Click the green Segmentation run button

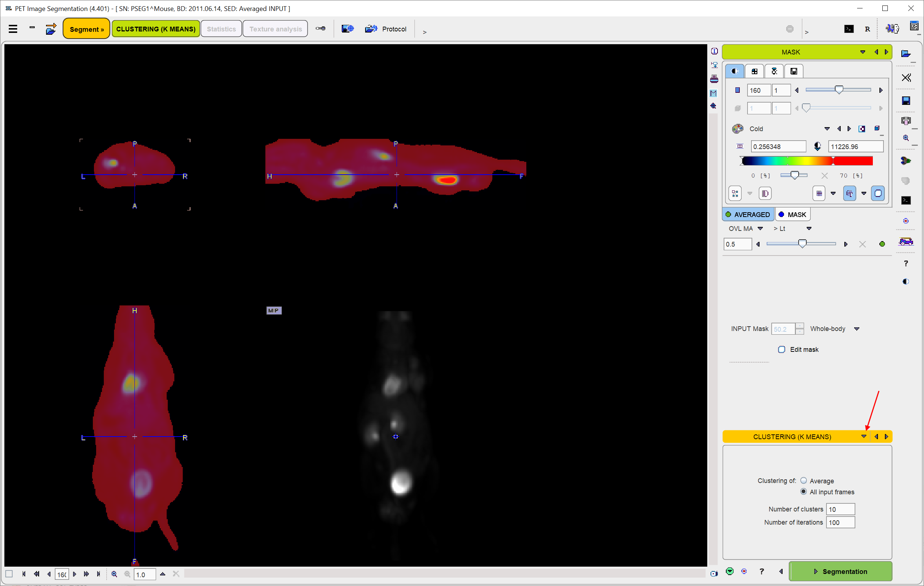click(840, 571)
